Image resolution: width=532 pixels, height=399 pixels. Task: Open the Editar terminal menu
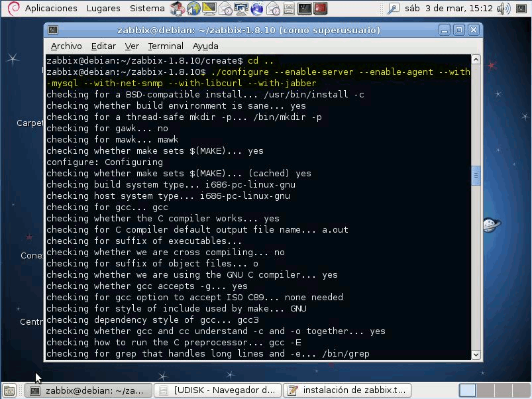[103, 46]
